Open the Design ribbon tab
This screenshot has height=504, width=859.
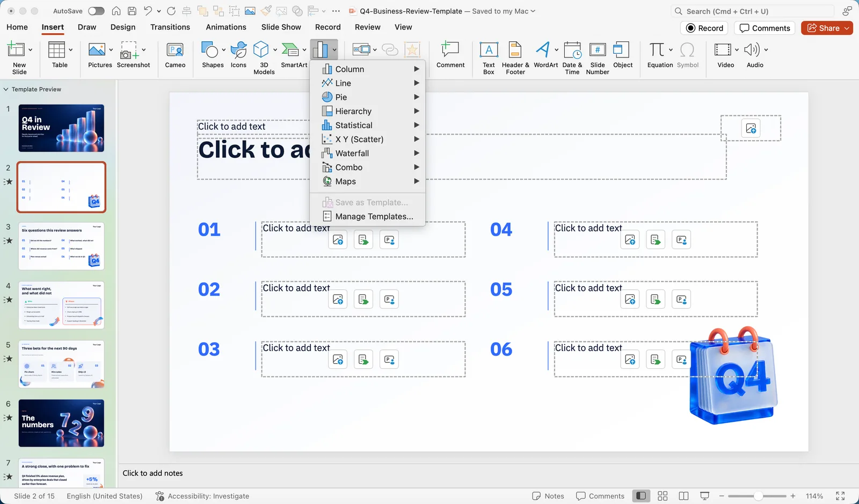pyautogui.click(x=123, y=27)
